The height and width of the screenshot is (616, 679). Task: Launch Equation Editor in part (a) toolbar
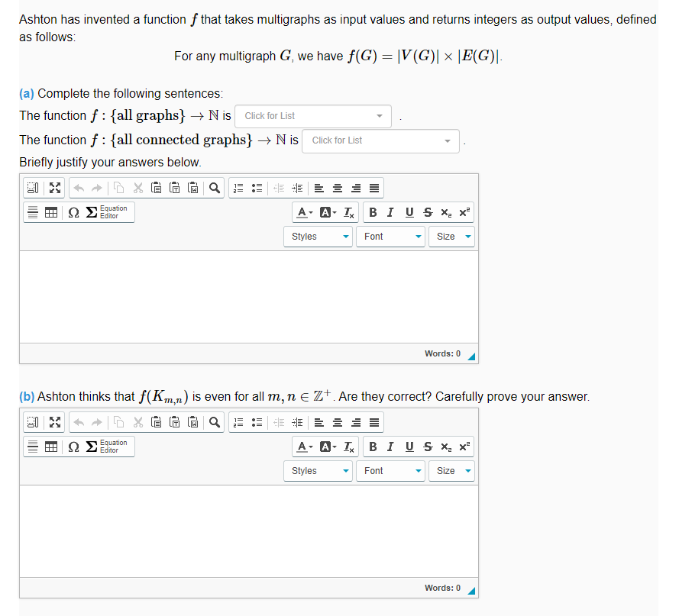pos(107,212)
